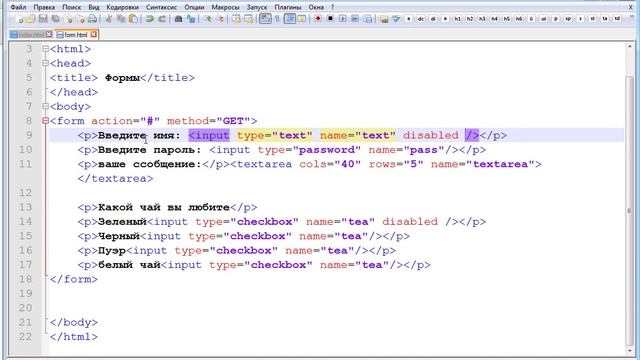Click the Replace icon next to binoculars
This screenshot has height=360, width=640.
coord(191,19)
